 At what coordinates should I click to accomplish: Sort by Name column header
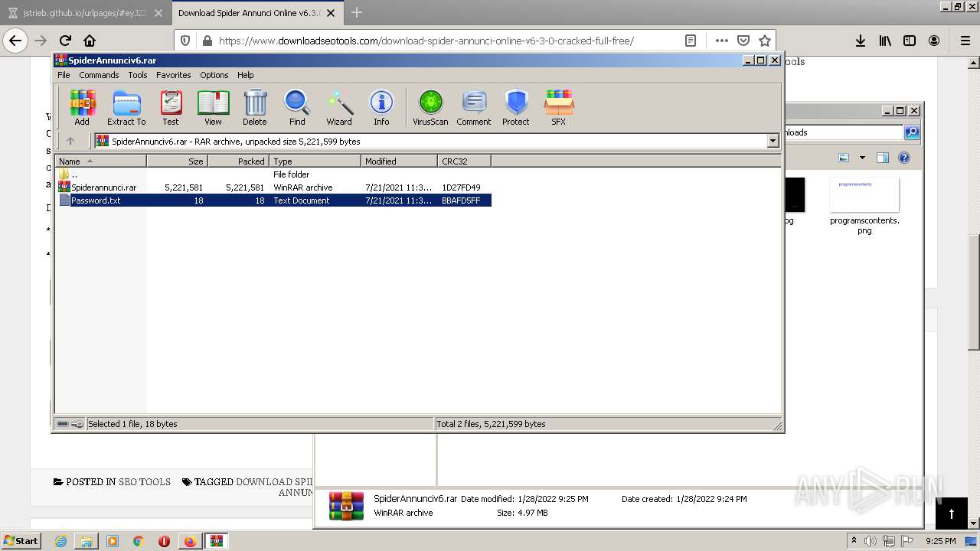[x=100, y=161]
